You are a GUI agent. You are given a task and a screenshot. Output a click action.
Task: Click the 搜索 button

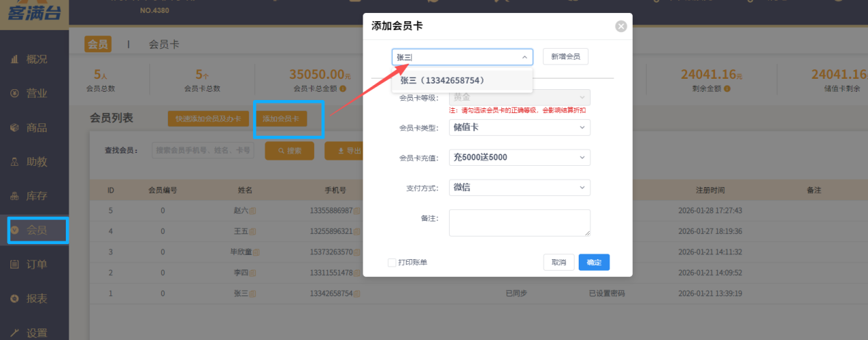289,150
